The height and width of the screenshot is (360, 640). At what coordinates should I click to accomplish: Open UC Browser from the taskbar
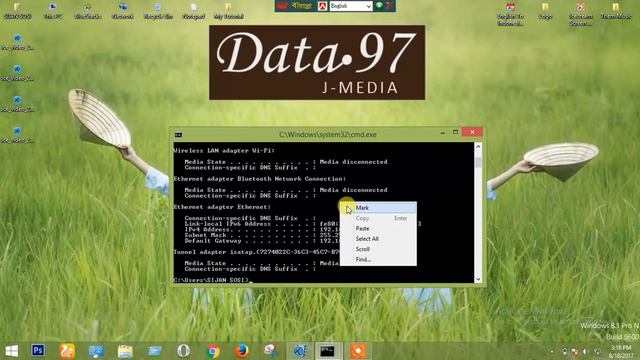tap(67, 351)
